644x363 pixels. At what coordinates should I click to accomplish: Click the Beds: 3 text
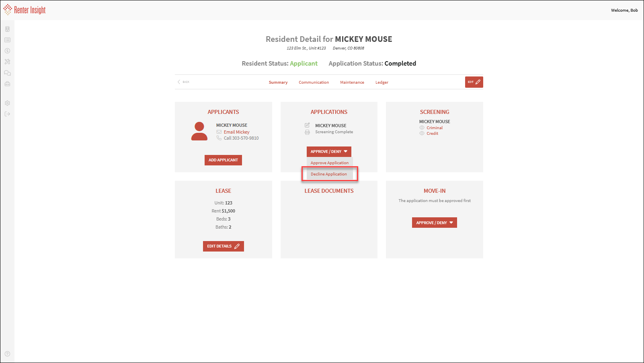coord(223,219)
